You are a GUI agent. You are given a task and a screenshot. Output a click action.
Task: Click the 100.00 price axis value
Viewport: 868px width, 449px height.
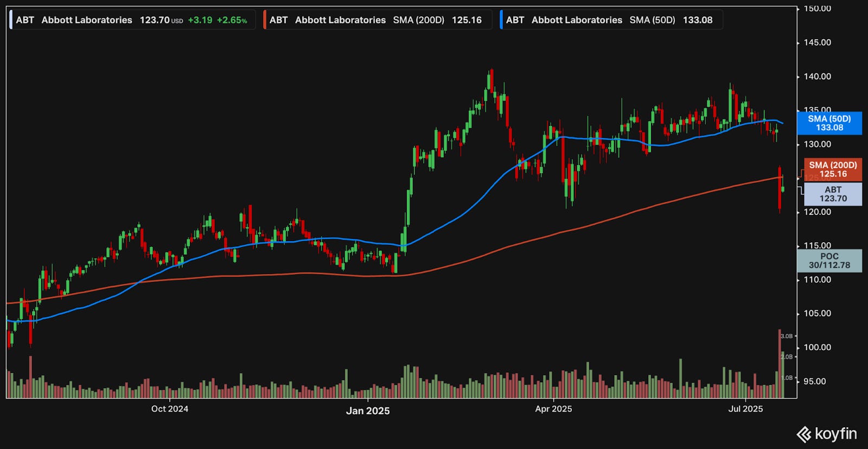coord(817,347)
